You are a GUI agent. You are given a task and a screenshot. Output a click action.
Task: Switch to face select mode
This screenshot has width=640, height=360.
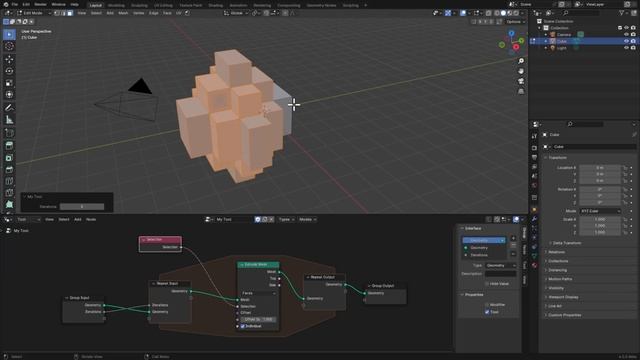[70, 13]
